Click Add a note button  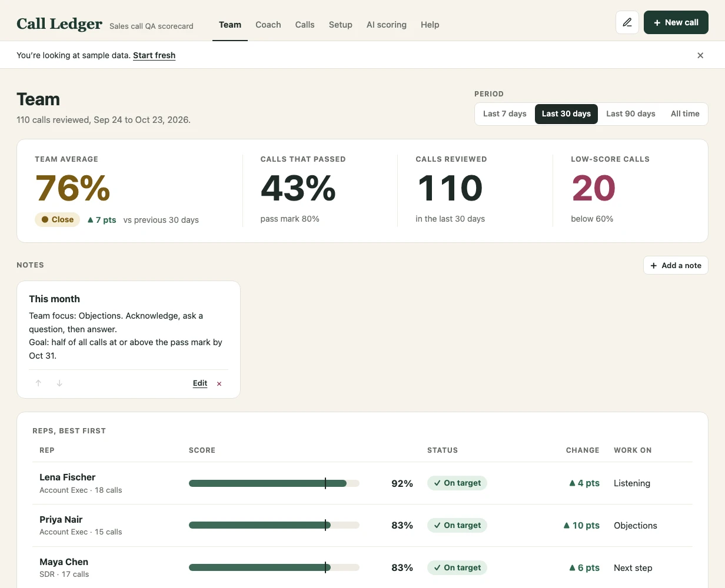click(x=676, y=265)
